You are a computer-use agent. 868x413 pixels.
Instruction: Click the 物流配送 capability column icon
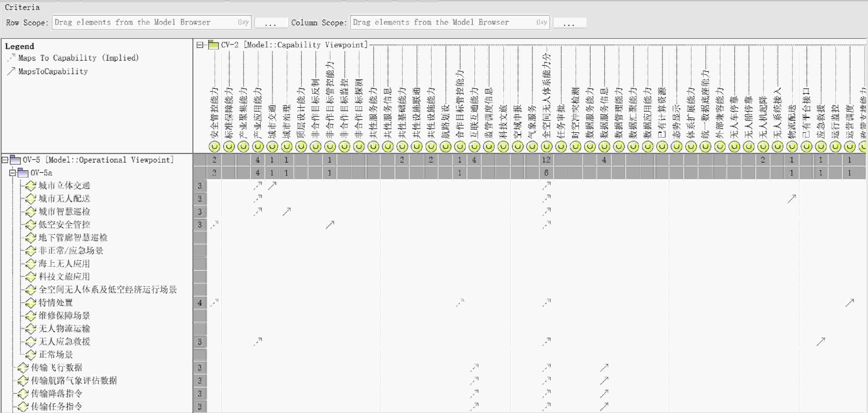[792, 147]
